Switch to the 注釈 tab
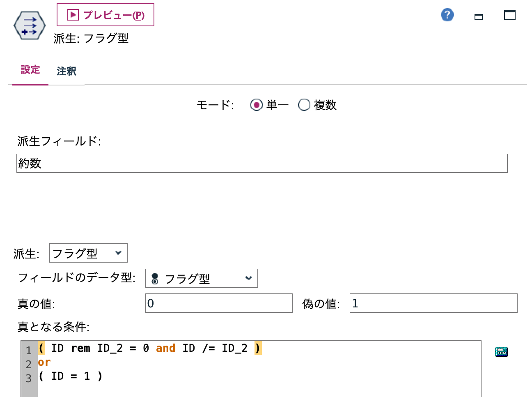 pyautogui.click(x=66, y=71)
